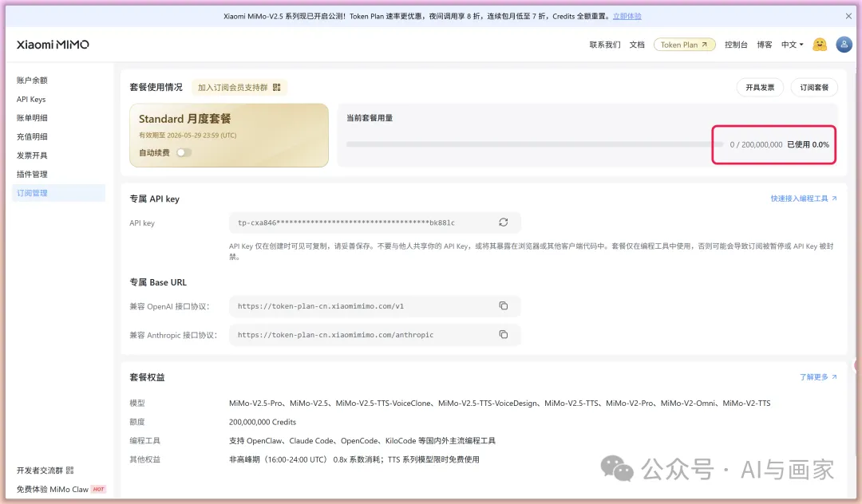Toggle the 自动续费 switch
Viewport: 862px width, 504px height.
coord(184,152)
